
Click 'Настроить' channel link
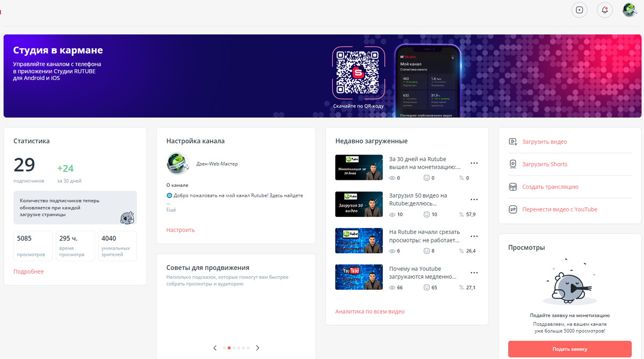[180, 230]
